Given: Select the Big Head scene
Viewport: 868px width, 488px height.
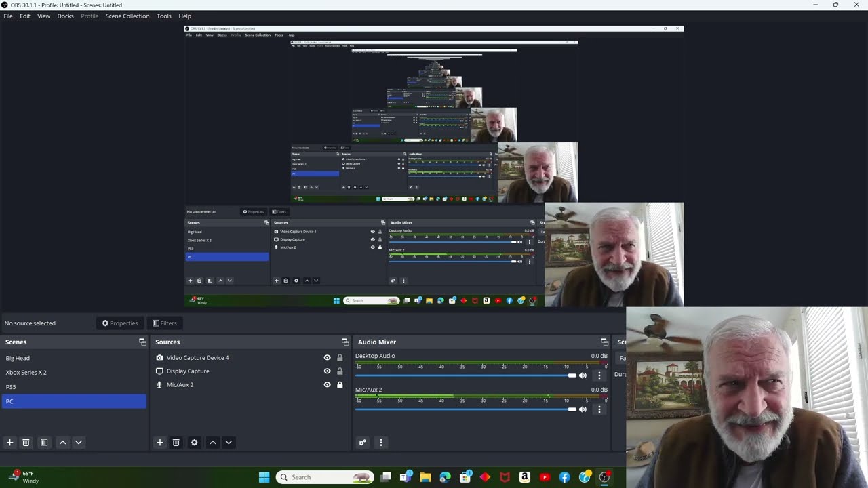Looking at the screenshot, I should [x=74, y=358].
